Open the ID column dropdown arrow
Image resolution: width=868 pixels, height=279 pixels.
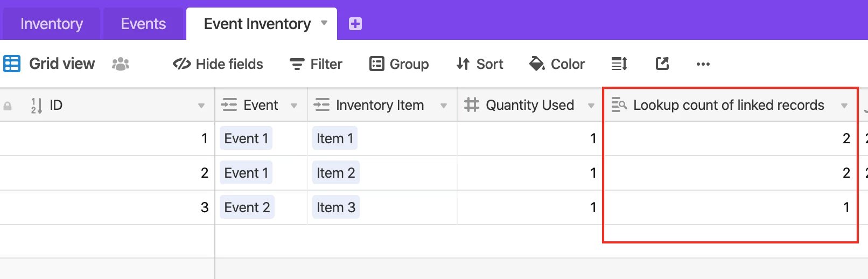point(201,106)
